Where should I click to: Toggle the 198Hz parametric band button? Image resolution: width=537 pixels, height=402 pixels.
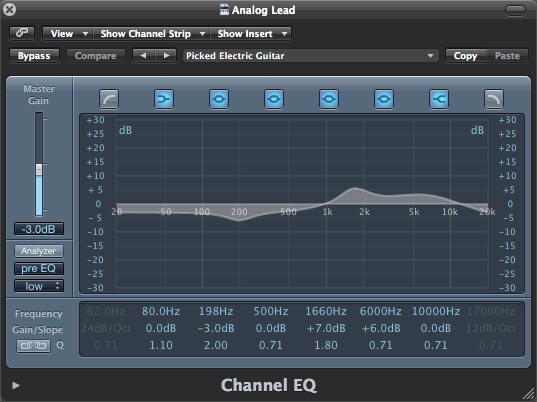pos(219,99)
